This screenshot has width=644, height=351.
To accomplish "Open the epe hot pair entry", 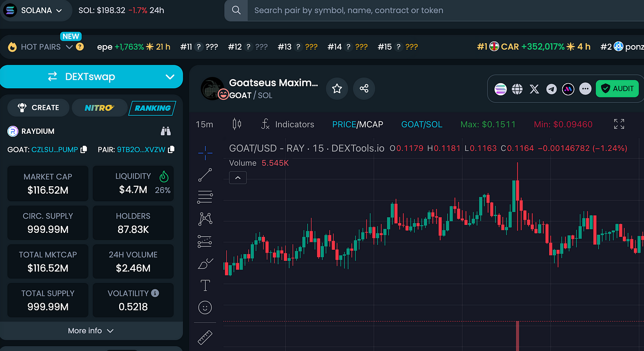I will tap(133, 46).
